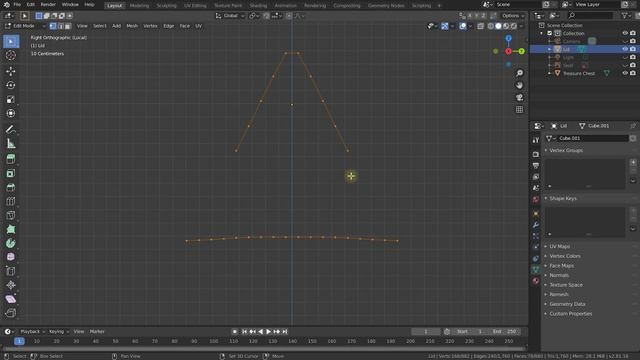Select the Smooth tool
Image resolution: width=640 pixels, height=360 pixels.
tap(11, 257)
